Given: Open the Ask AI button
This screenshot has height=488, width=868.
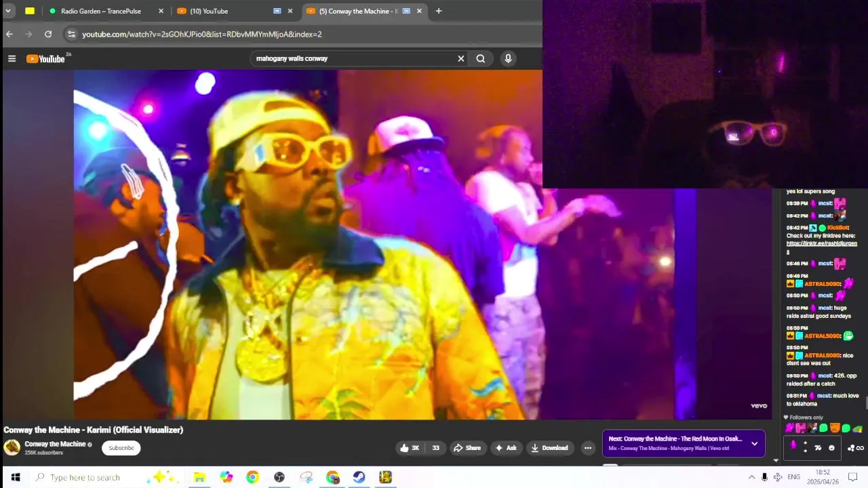Looking at the screenshot, I should coord(506,448).
